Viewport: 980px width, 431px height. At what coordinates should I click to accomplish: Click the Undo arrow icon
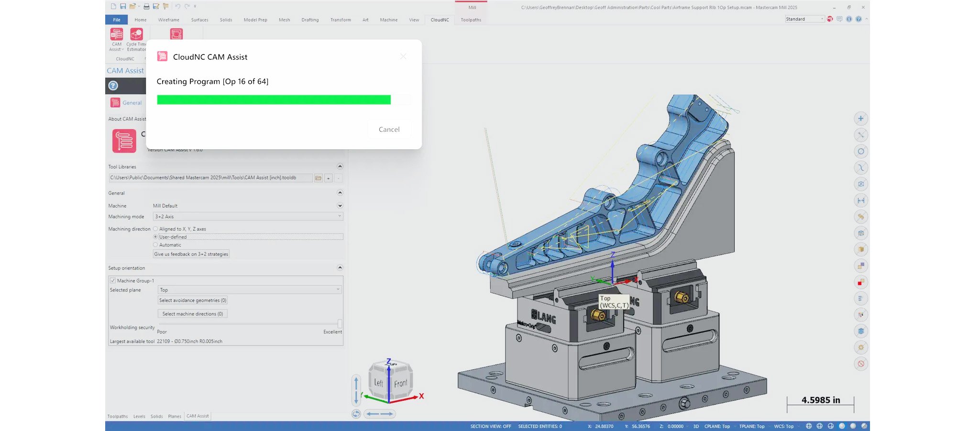coord(177,6)
